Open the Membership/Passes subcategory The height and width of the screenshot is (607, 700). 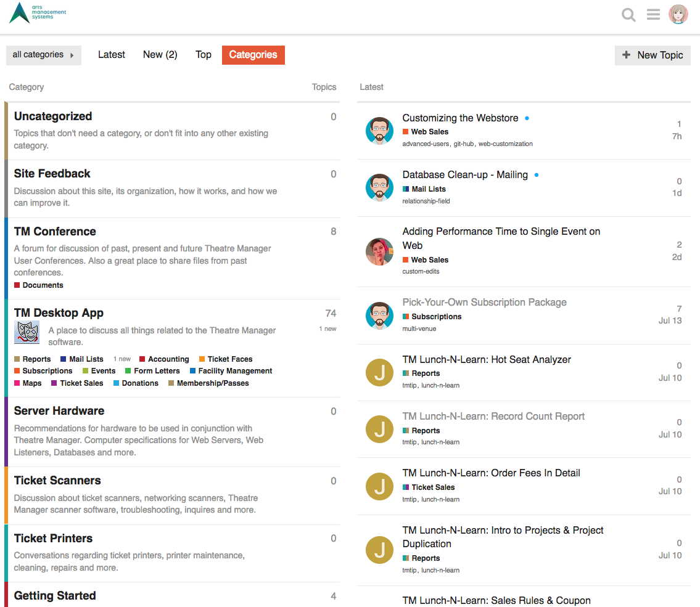[209, 383]
